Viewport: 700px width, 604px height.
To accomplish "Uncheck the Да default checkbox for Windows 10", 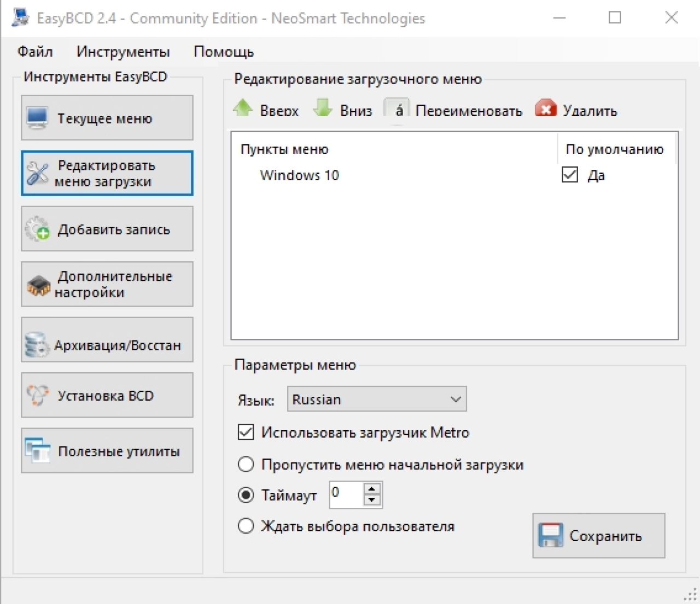I will (x=570, y=175).
